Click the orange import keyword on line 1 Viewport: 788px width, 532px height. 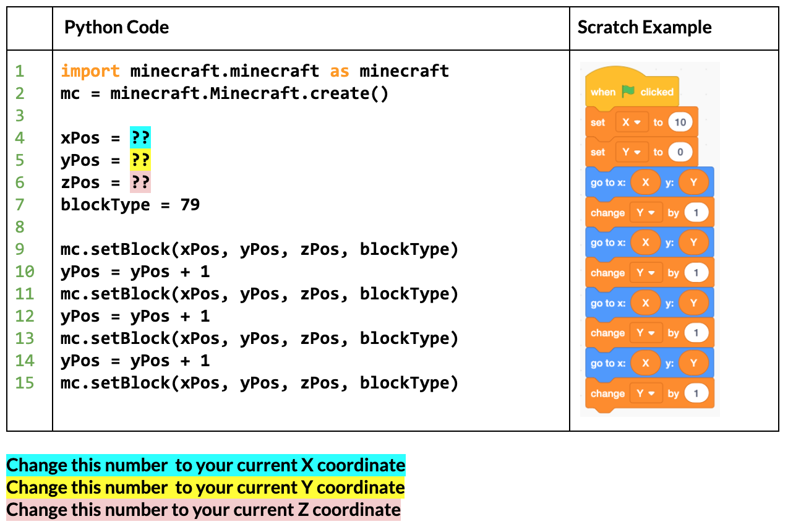pyautogui.click(x=90, y=71)
